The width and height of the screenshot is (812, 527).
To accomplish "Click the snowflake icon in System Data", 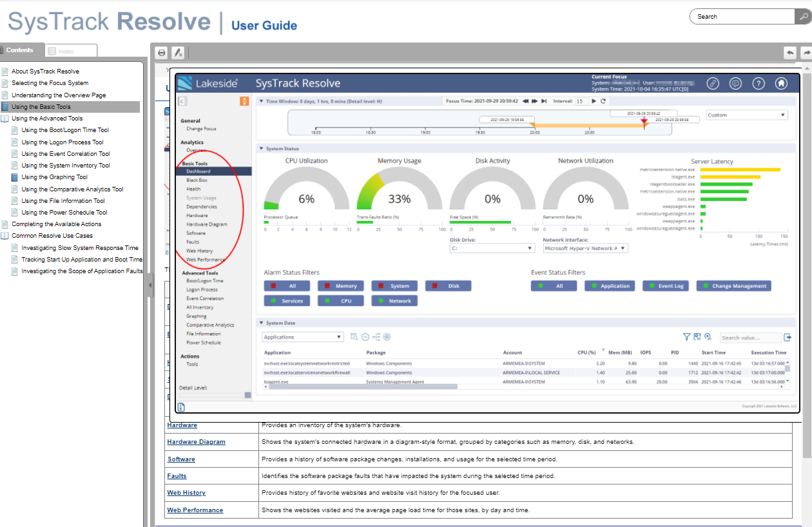I will click(387, 337).
